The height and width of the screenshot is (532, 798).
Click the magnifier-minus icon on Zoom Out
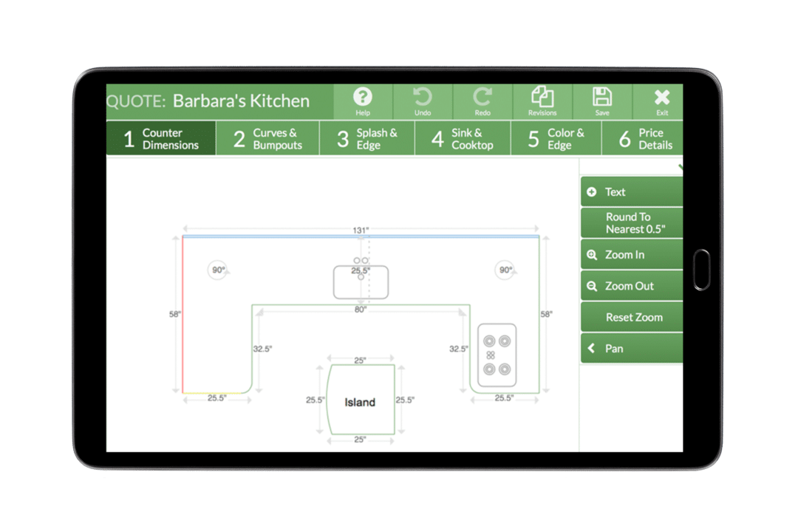592,286
